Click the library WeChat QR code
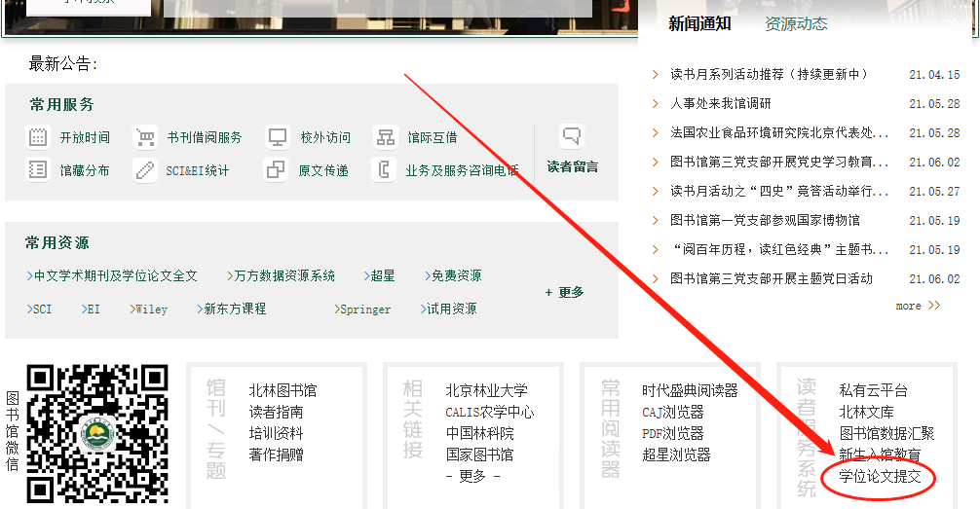The width and height of the screenshot is (980, 509). (x=96, y=434)
